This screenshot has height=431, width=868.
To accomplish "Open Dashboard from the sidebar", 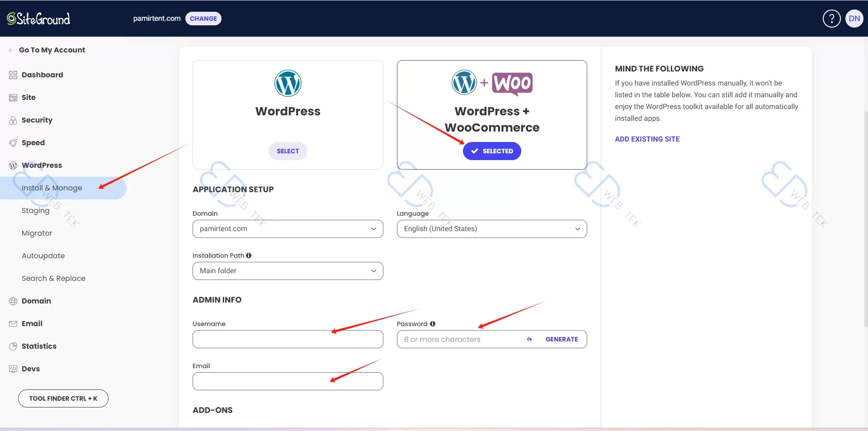I will point(42,75).
